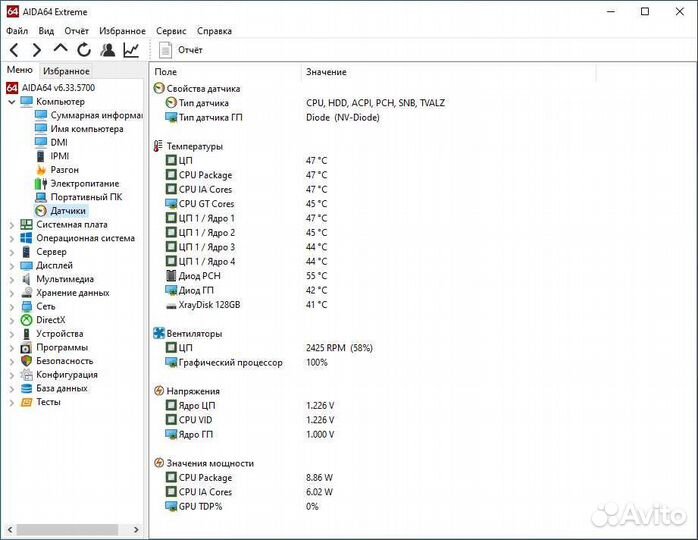Image resolution: width=698 pixels, height=540 pixels.
Task: Click the AIDA64 v6.33.5700 root icon
Action: [12, 88]
